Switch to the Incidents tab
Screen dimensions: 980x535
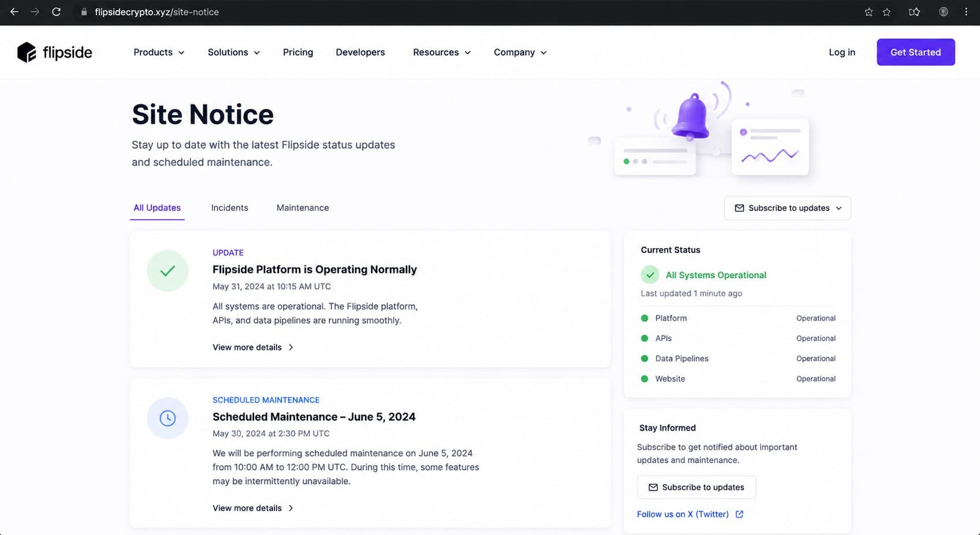[229, 208]
